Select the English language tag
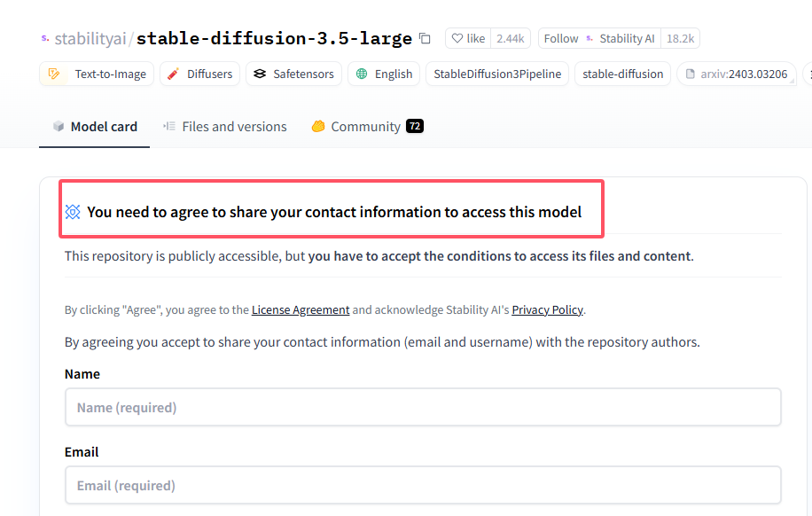The image size is (812, 516). click(384, 74)
